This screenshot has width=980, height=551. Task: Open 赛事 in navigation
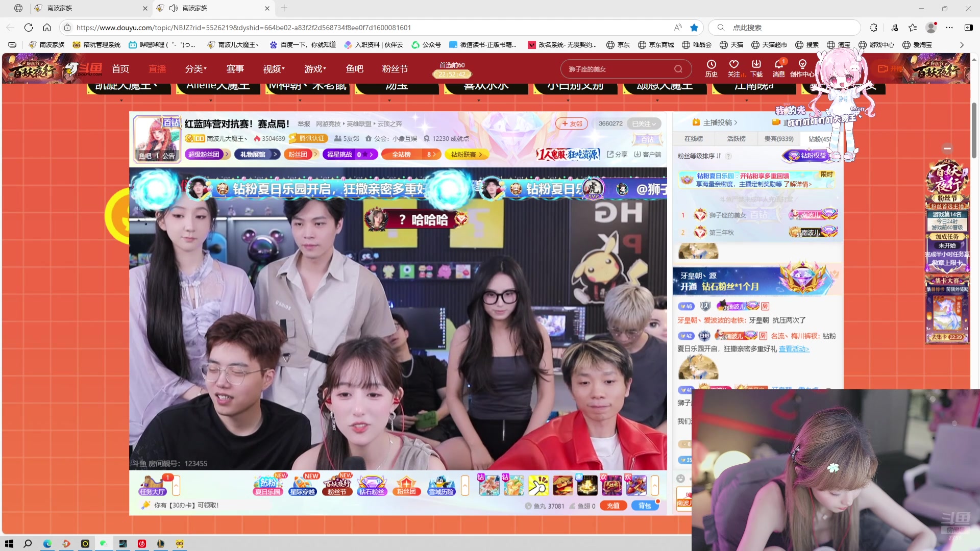[235, 69]
